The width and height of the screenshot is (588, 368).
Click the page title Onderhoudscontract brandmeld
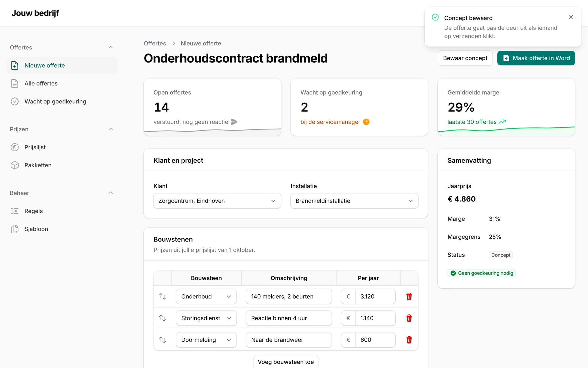(x=236, y=58)
